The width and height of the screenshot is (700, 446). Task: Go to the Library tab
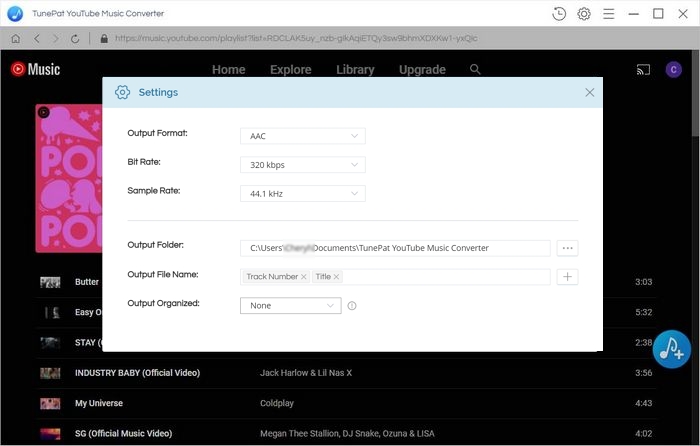click(355, 70)
